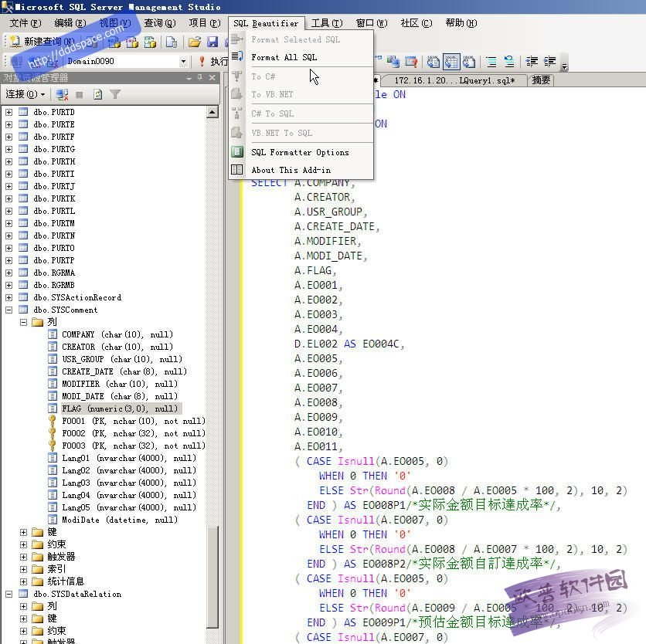Open file with the yellow folder icon
The image size is (646, 644).
(x=195, y=42)
